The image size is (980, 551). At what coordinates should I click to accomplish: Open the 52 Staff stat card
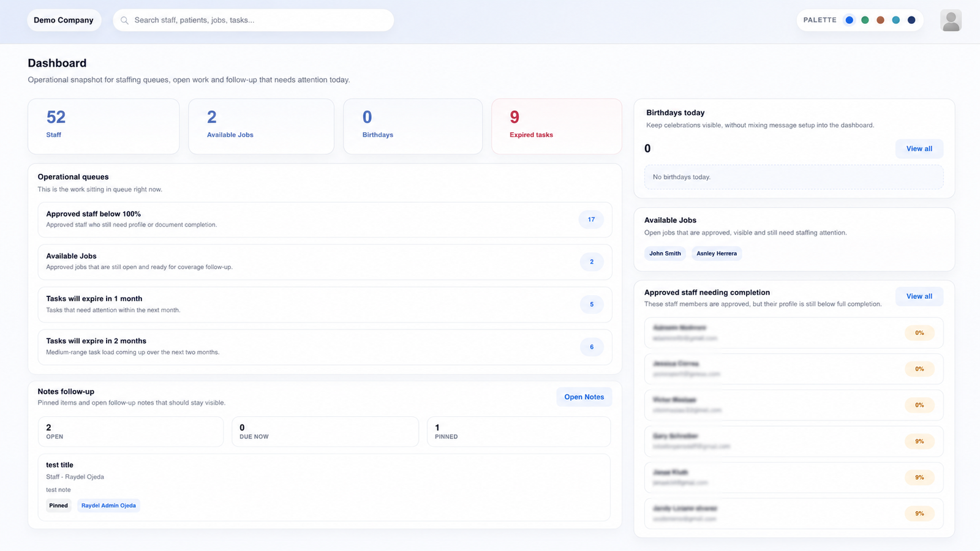coord(104,126)
